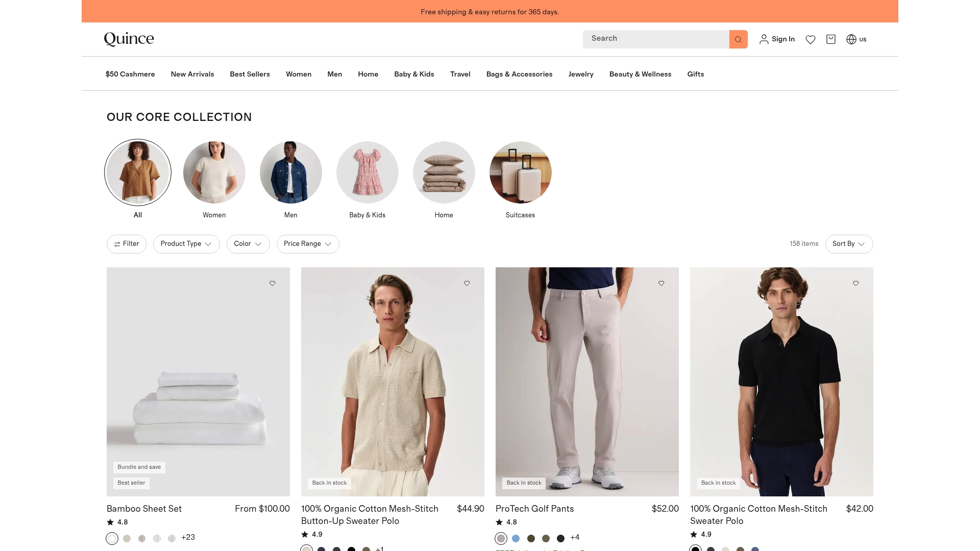Go to New Arrivals
The height and width of the screenshot is (551, 980).
click(x=192, y=74)
